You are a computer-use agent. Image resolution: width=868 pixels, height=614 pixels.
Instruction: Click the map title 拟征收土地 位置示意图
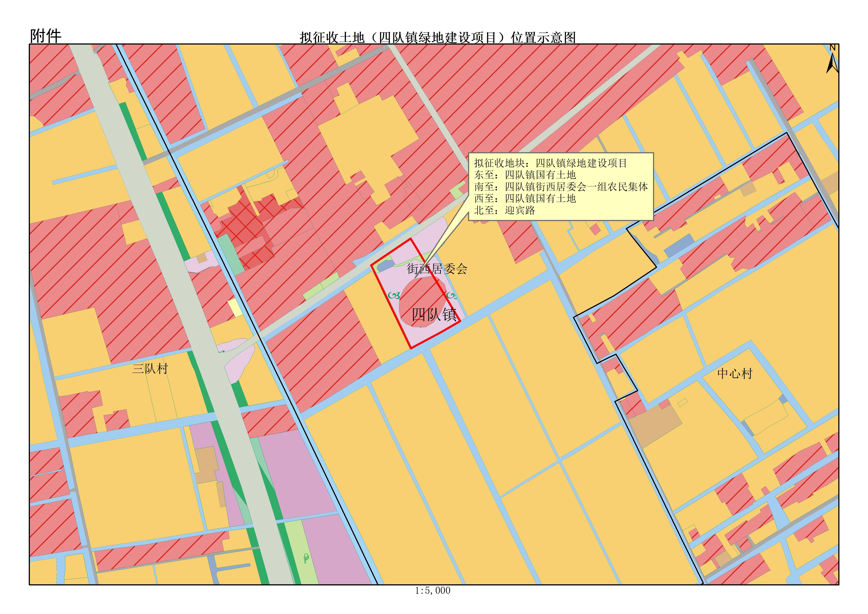tap(437, 37)
